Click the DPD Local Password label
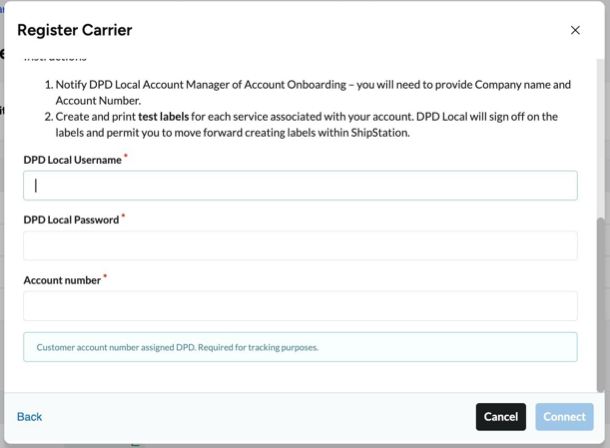Viewport: 610px width, 448px height. click(x=71, y=220)
